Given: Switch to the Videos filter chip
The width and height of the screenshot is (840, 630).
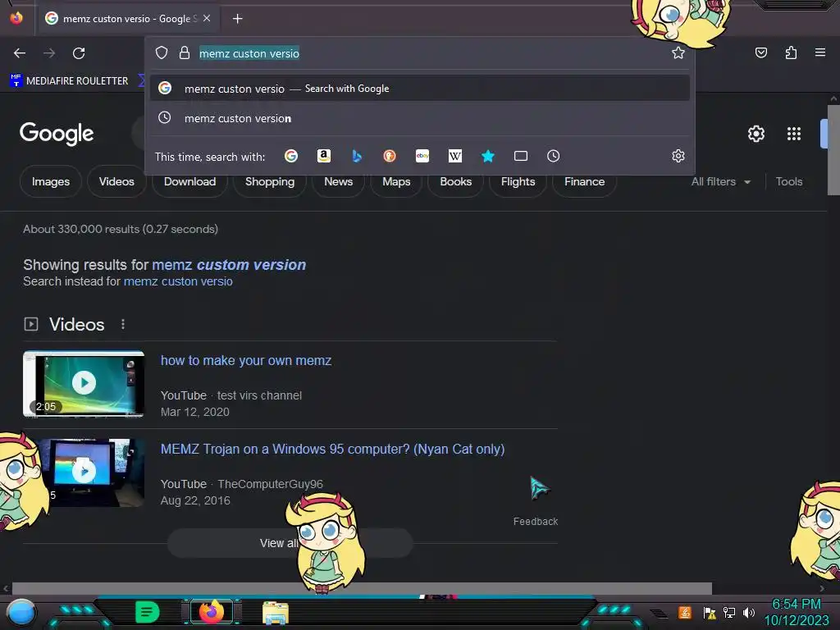Looking at the screenshot, I should click(x=116, y=181).
